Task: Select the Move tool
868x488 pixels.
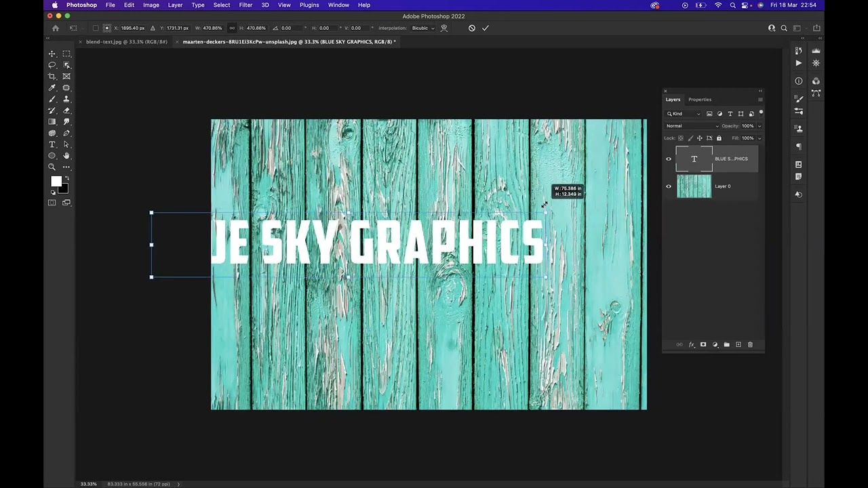Action: click(52, 54)
